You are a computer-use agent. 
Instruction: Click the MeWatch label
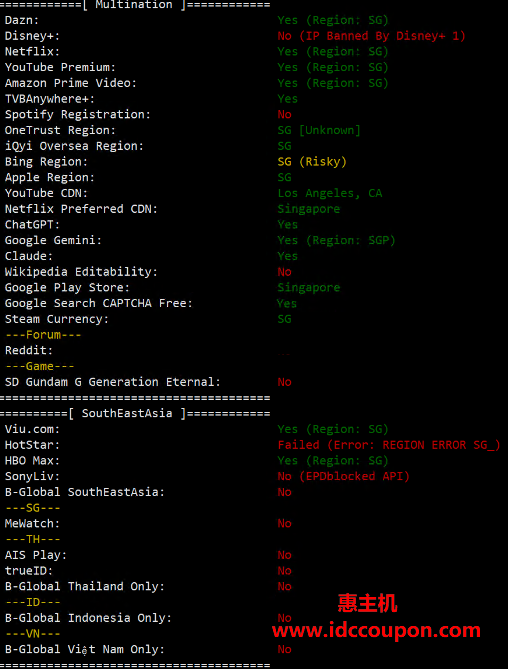[32, 523]
